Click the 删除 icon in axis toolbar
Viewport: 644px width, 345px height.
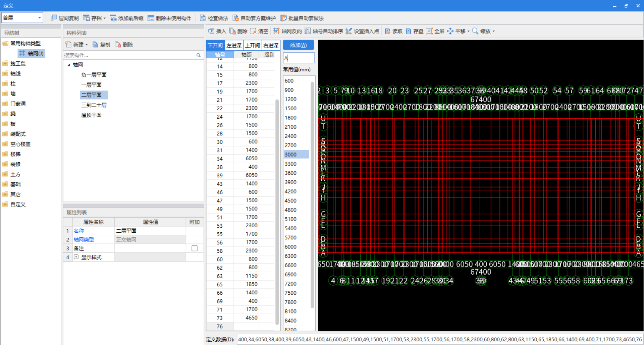(x=232, y=31)
